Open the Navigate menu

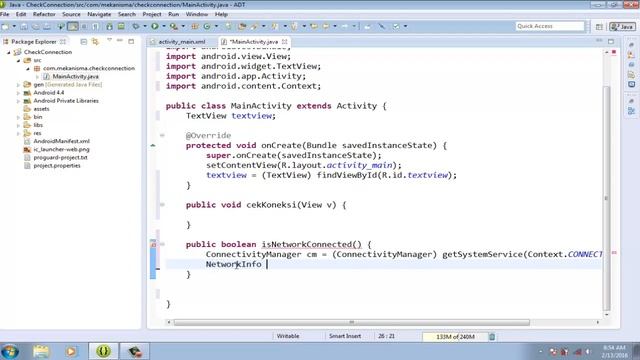(x=99, y=14)
